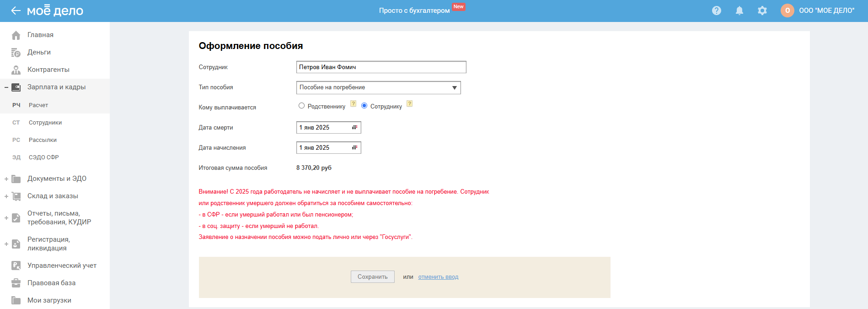This screenshot has width=868, height=309.
Task: Click the Склад и заказы cart icon
Action: pyautogui.click(x=16, y=196)
